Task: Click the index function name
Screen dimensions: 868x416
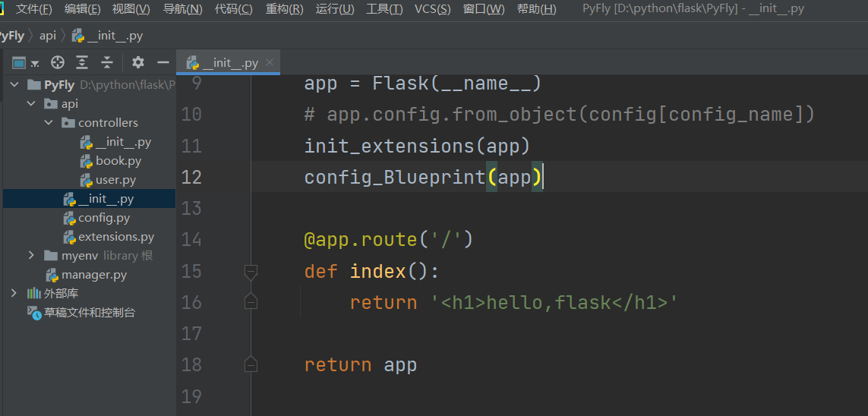Action: click(x=377, y=272)
